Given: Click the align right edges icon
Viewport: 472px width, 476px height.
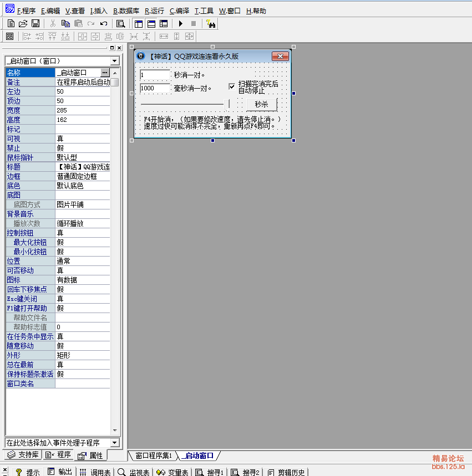Looking at the screenshot, I should coord(39,37).
